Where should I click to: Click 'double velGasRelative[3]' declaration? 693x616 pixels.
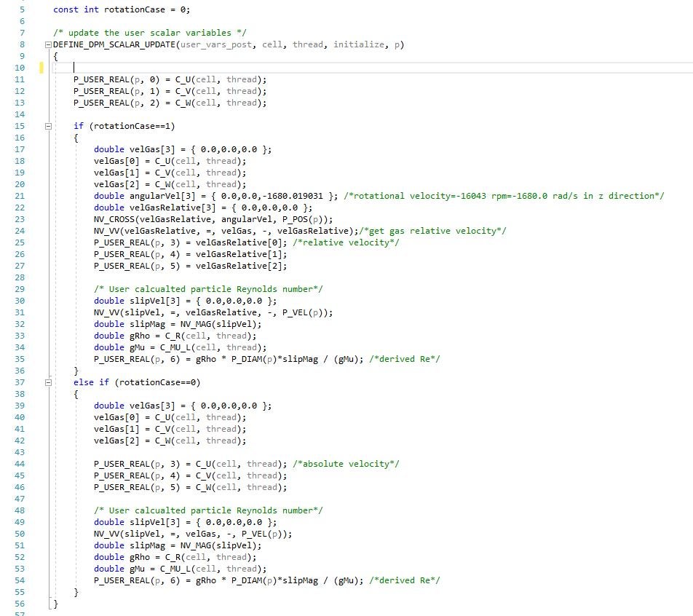click(x=203, y=208)
